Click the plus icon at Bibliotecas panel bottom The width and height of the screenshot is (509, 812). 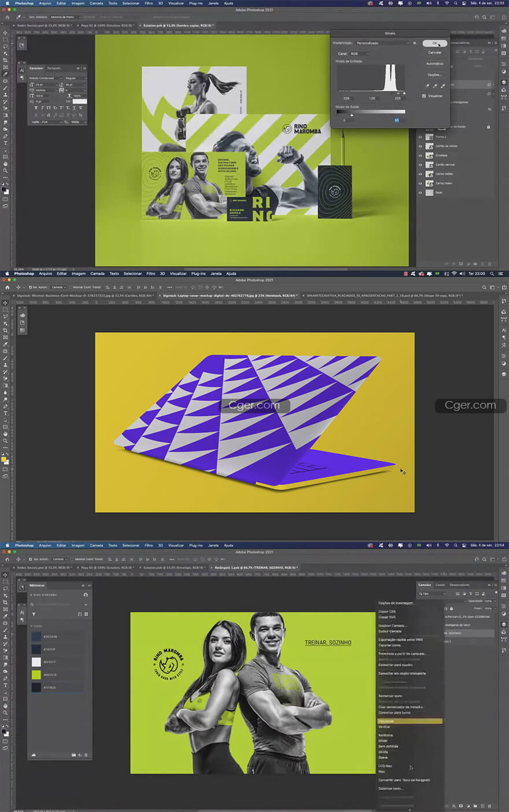pyautogui.click(x=80, y=755)
